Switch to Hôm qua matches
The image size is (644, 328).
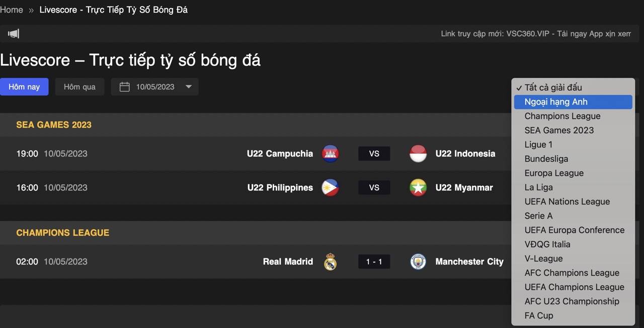pyautogui.click(x=79, y=87)
